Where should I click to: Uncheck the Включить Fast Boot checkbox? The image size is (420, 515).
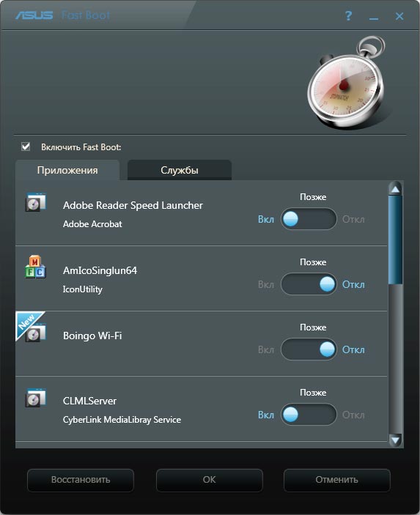(x=26, y=147)
